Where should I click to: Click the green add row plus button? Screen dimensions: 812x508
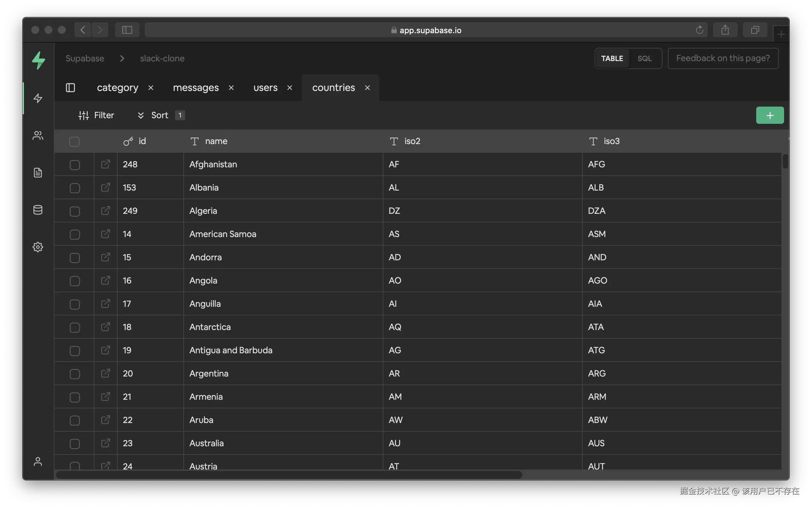[770, 115]
